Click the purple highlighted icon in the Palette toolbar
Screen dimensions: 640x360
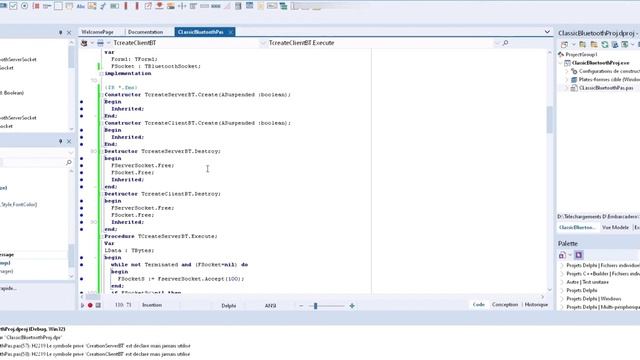[578, 255]
